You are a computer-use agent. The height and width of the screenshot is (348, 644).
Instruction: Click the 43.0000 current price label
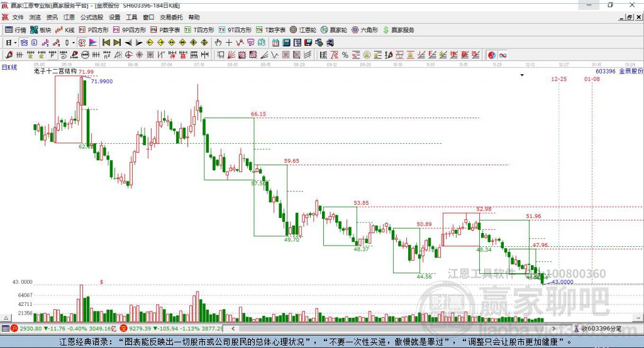tap(562, 282)
